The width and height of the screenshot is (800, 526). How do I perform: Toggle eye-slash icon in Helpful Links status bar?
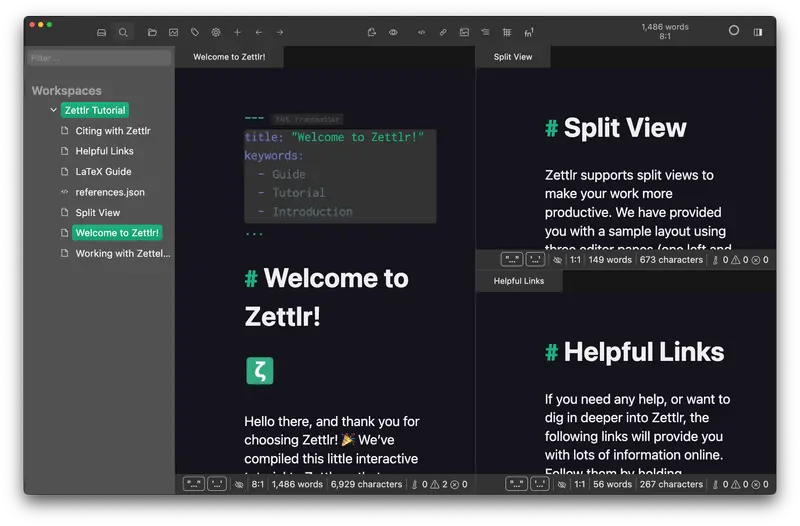(562, 484)
